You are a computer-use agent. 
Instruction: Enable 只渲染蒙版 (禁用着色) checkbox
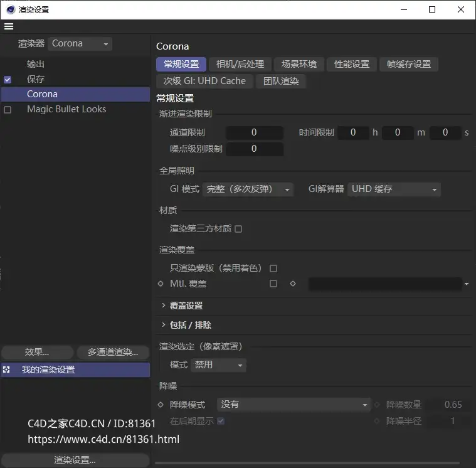[x=273, y=269]
